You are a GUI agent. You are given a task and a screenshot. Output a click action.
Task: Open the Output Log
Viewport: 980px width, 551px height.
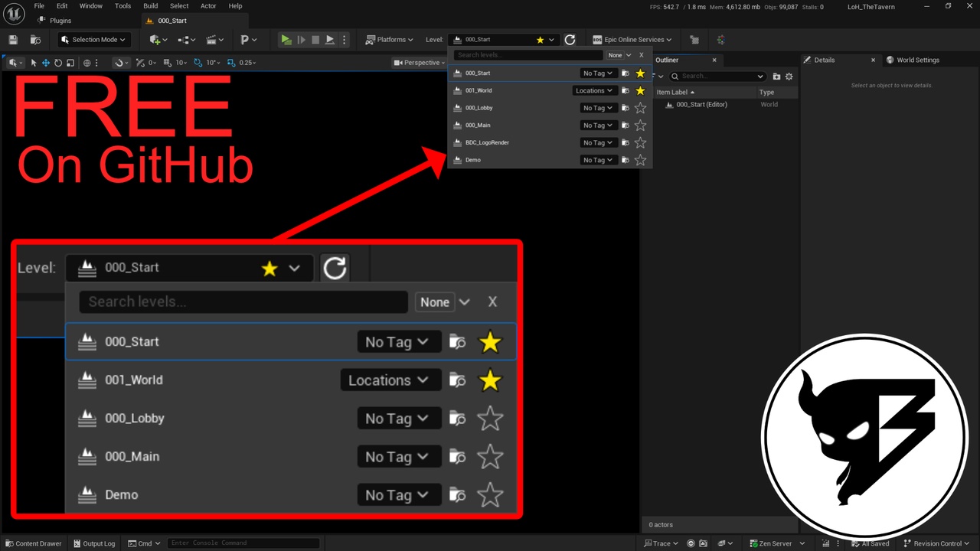(x=93, y=543)
